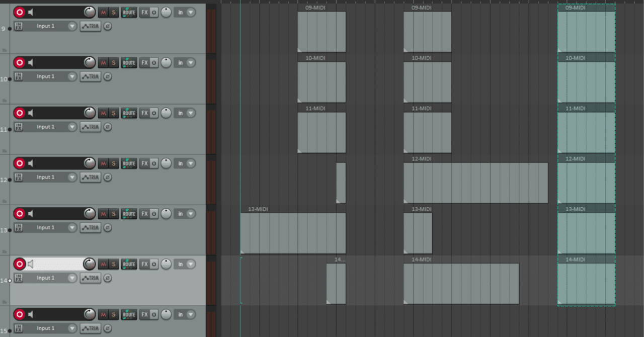Click the input FX icon on track 15
The image size is (644, 337).
click(x=18, y=328)
